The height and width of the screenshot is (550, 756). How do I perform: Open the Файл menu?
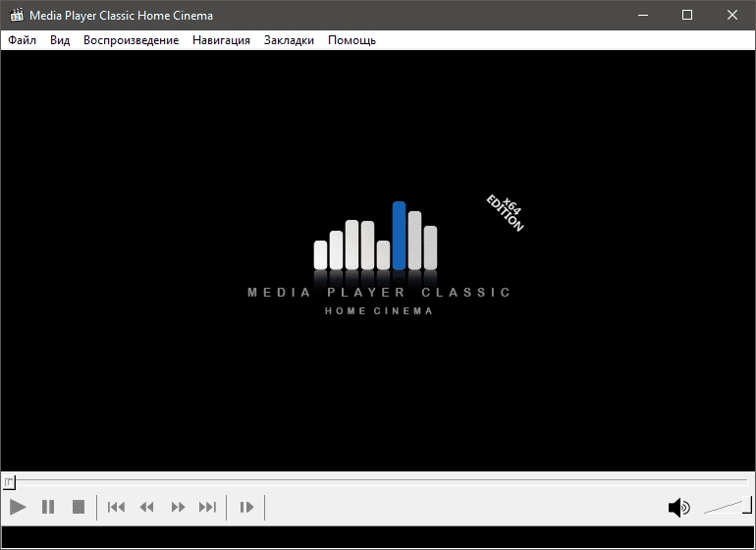(23, 40)
